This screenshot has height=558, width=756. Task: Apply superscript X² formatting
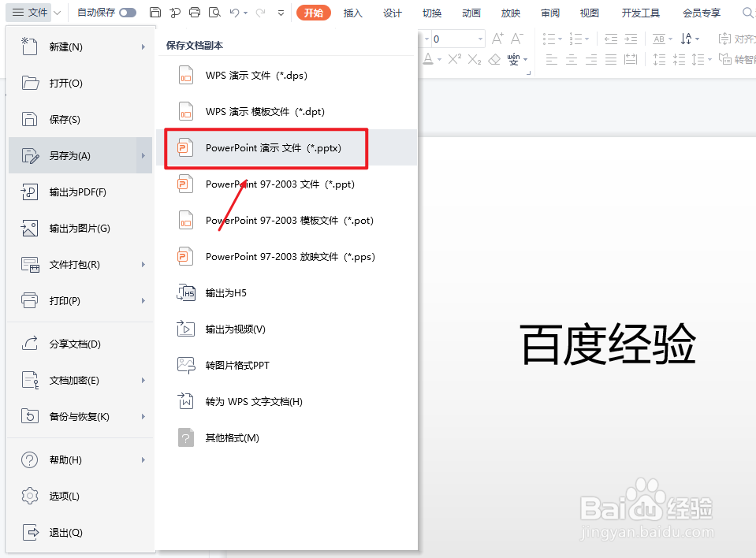coord(454,59)
